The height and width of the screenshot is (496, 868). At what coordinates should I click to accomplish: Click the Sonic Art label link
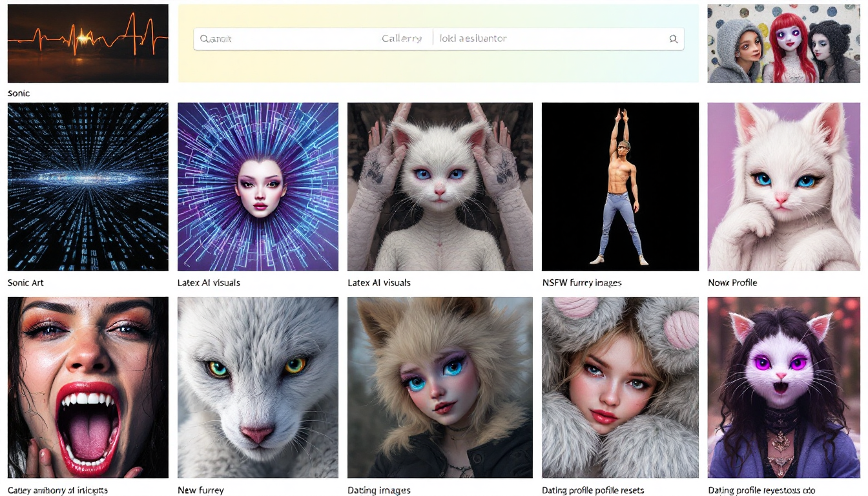tap(25, 282)
